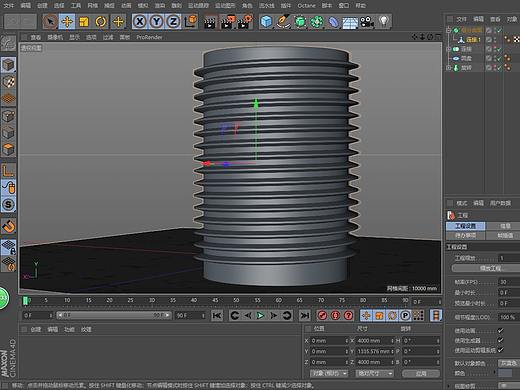Select the highlighted project settings tab
The width and height of the screenshot is (520, 390).
(466, 226)
